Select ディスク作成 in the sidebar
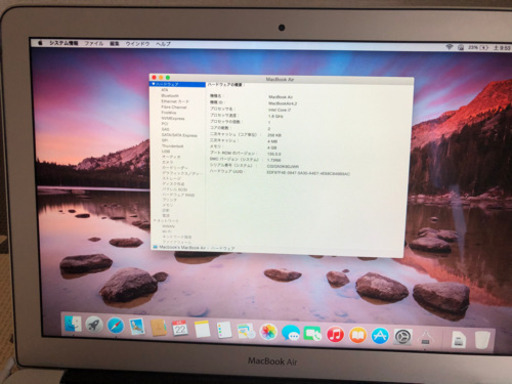Screen dimensions: 512x384 coord(173,184)
